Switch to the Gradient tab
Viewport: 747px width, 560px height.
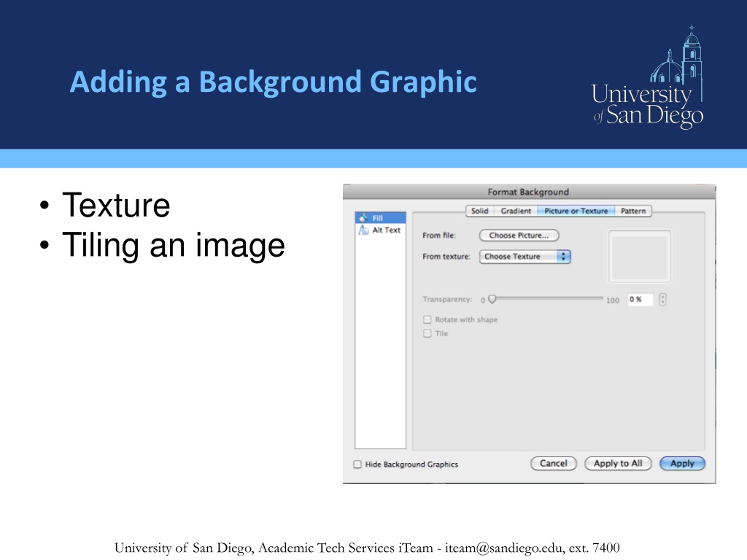(516, 211)
